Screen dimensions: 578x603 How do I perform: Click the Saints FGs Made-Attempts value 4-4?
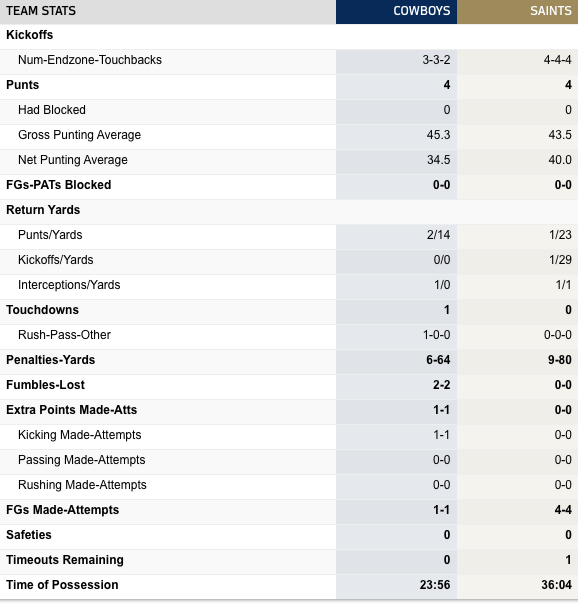(x=563, y=510)
